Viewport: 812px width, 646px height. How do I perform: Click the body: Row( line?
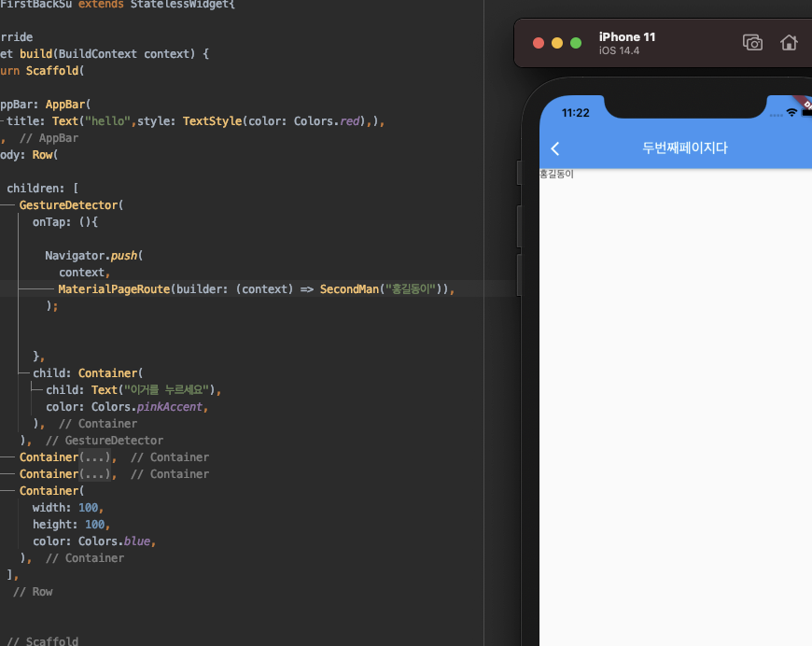(x=29, y=154)
